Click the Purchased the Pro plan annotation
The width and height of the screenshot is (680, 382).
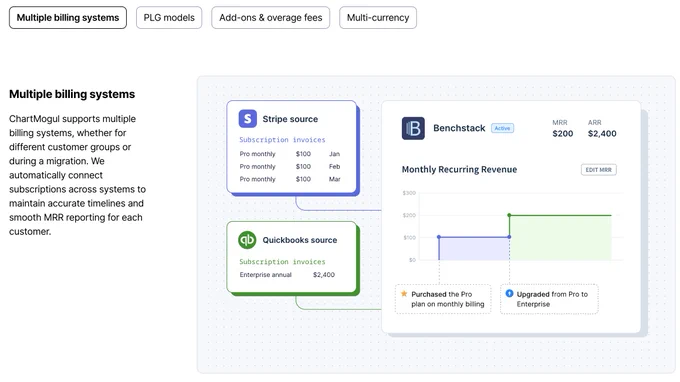pyautogui.click(x=443, y=299)
